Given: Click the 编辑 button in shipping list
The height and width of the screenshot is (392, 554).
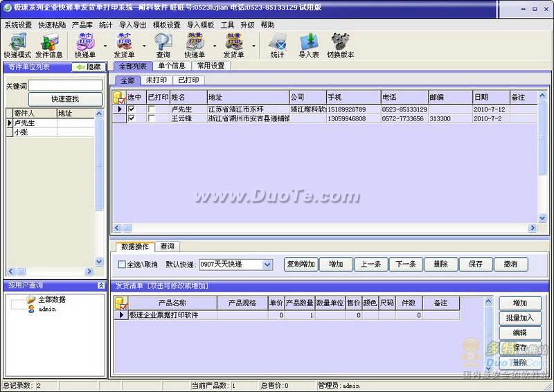Looking at the screenshot, I should point(520,332).
